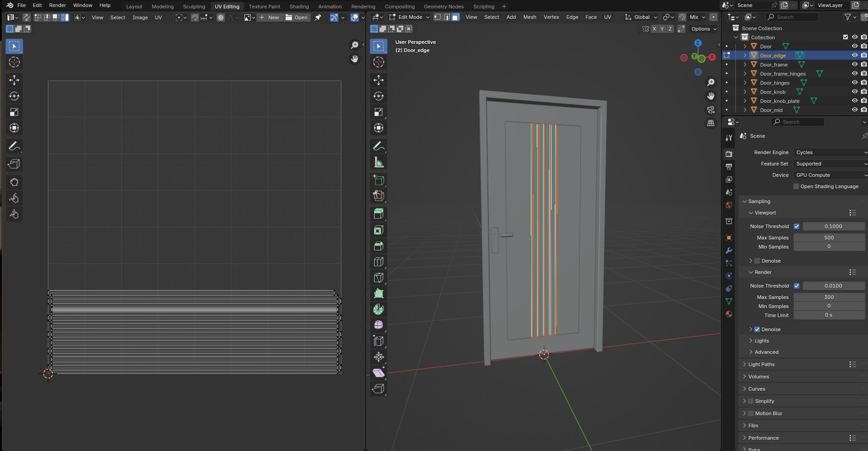Expand Door_hinges in the outliner
This screenshot has width=868, height=451.
click(x=745, y=83)
